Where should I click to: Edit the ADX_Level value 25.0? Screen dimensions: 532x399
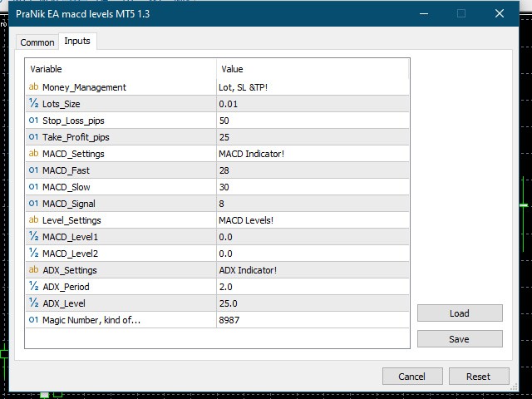click(x=312, y=303)
